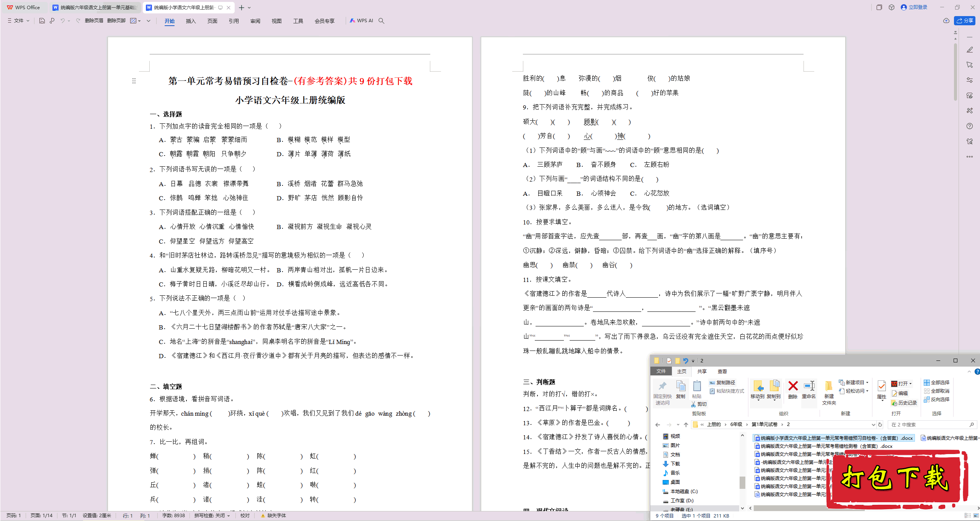Click 复制路径 in Explorer ribbon
980x521 pixels.
(x=722, y=383)
